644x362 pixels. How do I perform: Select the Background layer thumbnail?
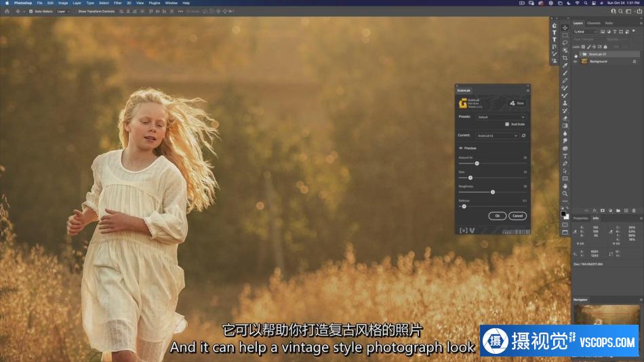(584, 62)
